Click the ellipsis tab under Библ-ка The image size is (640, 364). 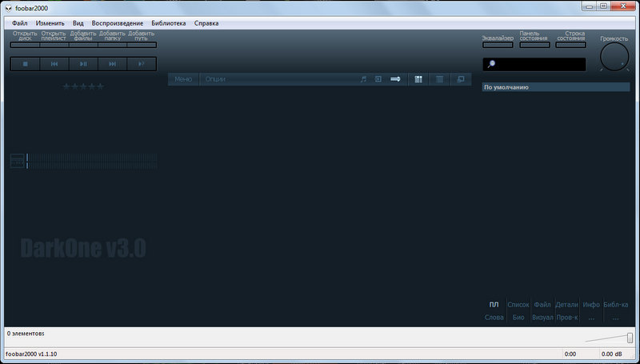click(615, 318)
